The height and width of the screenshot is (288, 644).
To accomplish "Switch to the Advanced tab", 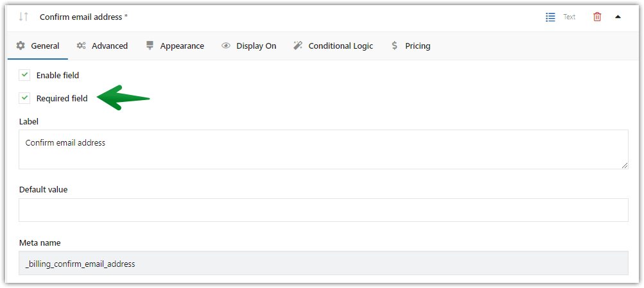I will [102, 46].
